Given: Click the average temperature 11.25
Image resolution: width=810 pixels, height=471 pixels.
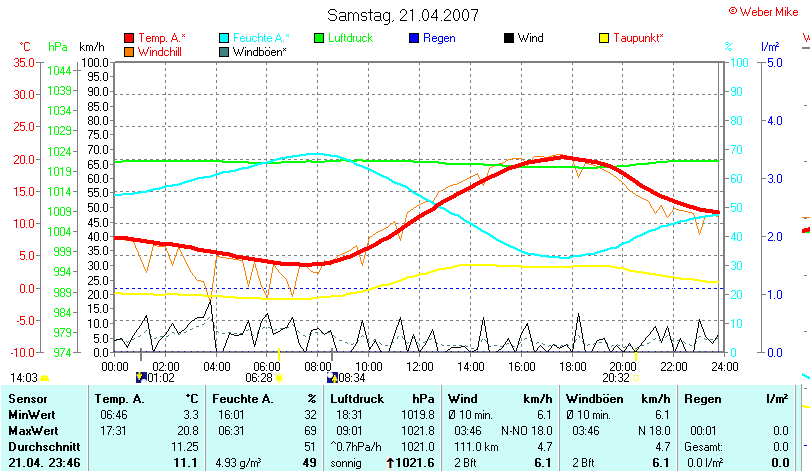Looking at the screenshot, I should [185, 447].
